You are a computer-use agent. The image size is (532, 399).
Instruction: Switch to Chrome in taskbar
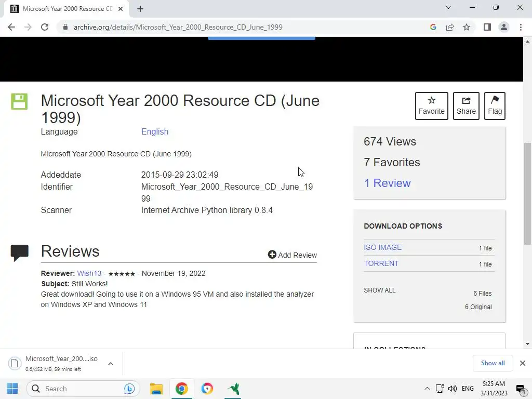tap(181, 389)
